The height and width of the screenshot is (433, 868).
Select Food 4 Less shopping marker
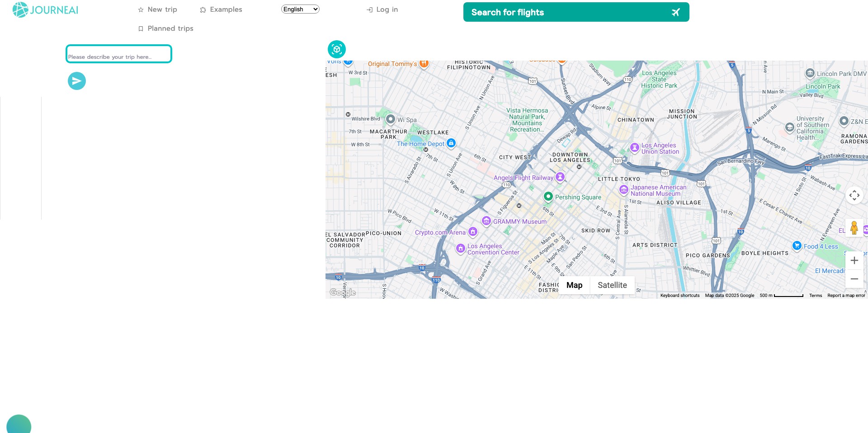coord(797,245)
